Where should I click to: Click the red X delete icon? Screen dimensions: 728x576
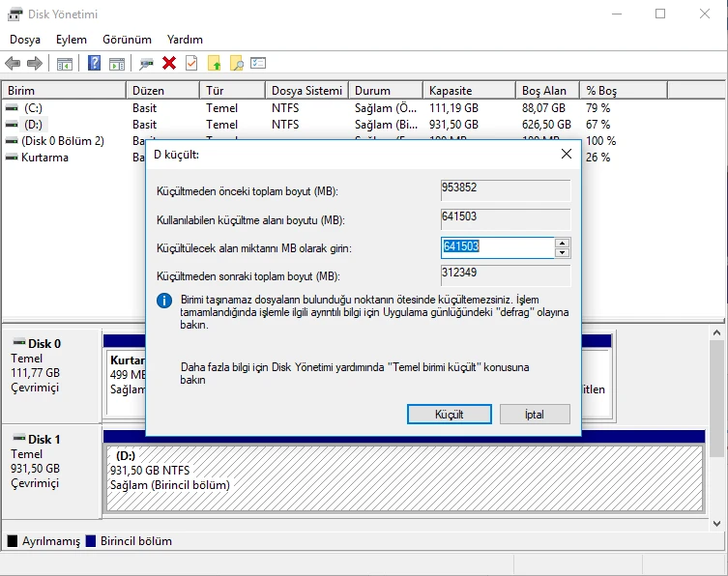169,63
